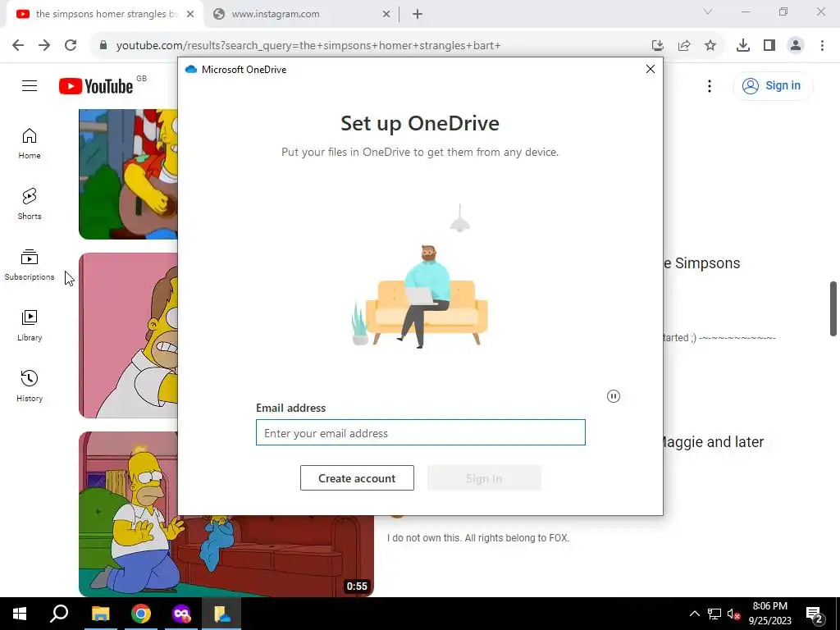Open Chrome downloads icon

[x=743, y=46]
